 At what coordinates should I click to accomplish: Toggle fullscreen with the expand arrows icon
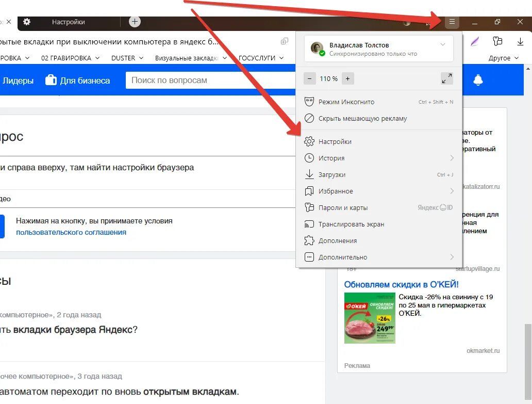pyautogui.click(x=446, y=78)
